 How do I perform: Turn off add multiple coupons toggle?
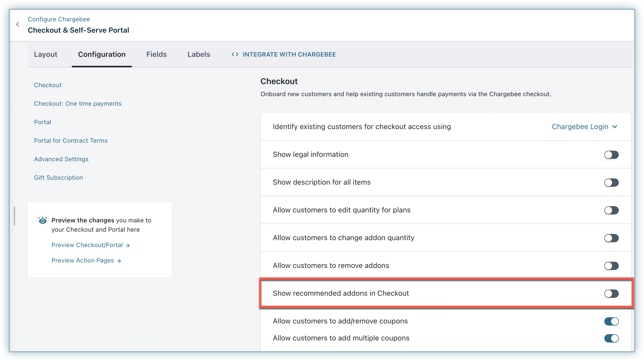[611, 338]
